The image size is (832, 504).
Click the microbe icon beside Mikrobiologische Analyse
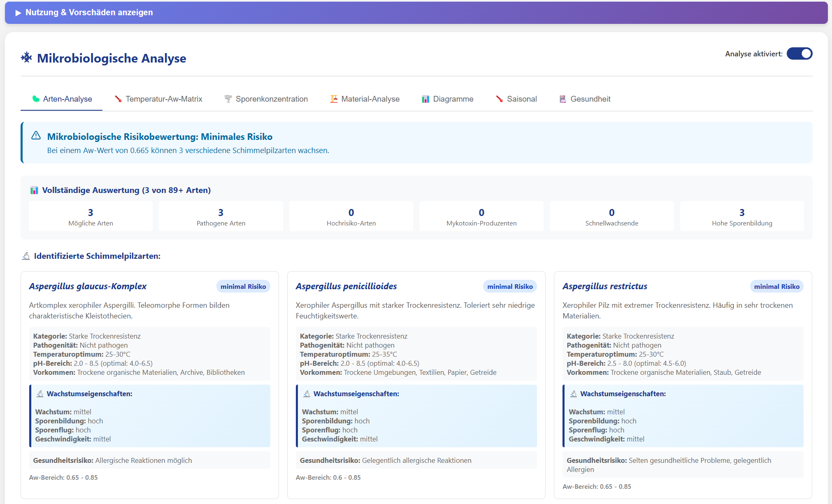[x=26, y=58]
